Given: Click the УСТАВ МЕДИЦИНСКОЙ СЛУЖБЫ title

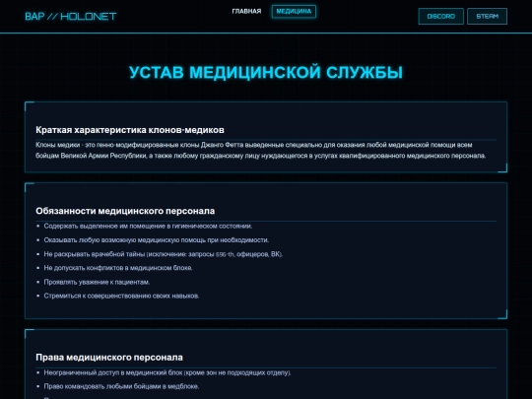Looking at the screenshot, I should pos(266,72).
